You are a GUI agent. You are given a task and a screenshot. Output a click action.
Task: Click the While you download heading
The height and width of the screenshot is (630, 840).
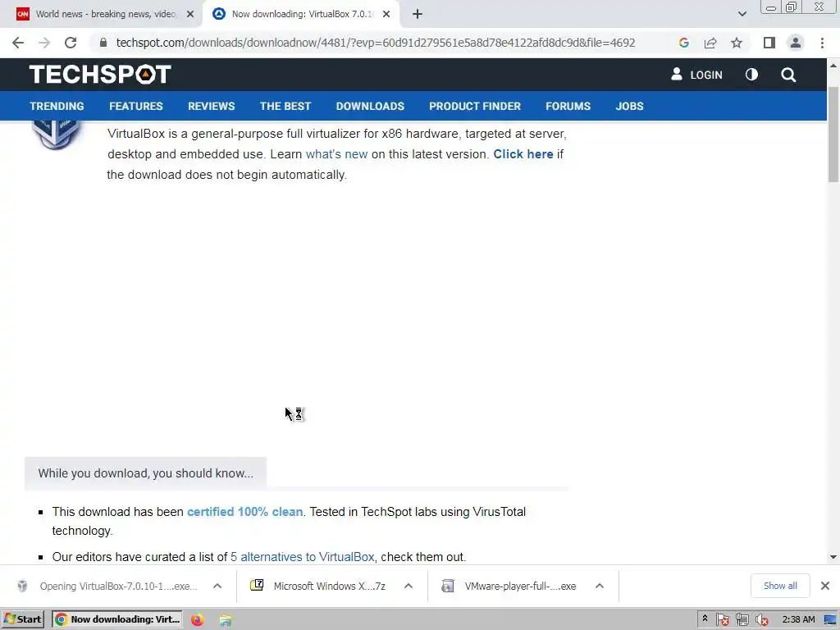coord(146,473)
